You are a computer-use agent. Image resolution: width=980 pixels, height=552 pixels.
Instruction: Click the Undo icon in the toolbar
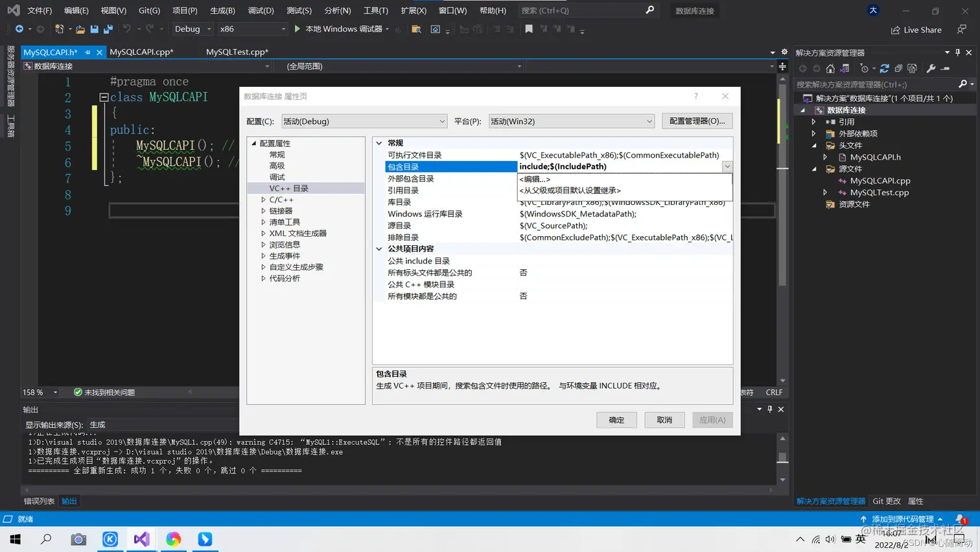click(x=127, y=29)
